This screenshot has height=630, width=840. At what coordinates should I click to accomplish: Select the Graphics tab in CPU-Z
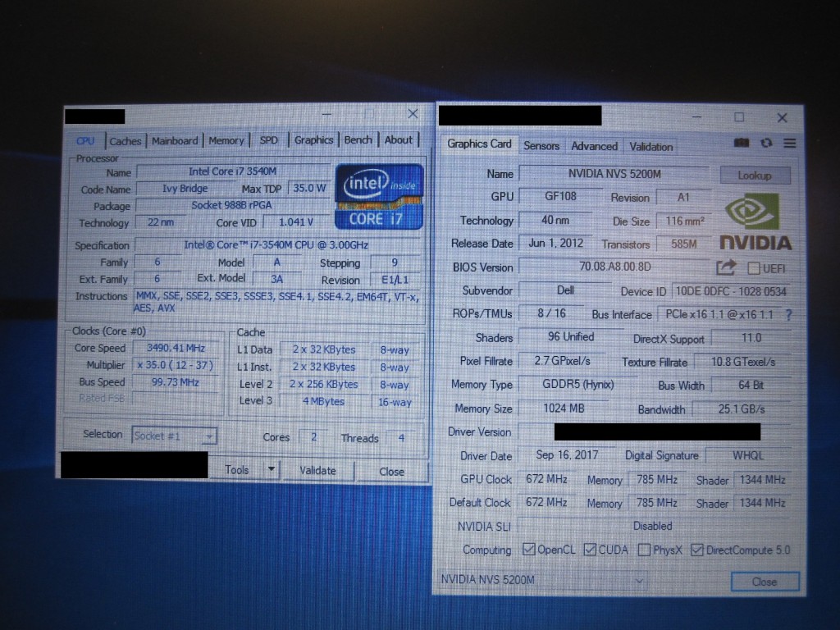coord(314,139)
